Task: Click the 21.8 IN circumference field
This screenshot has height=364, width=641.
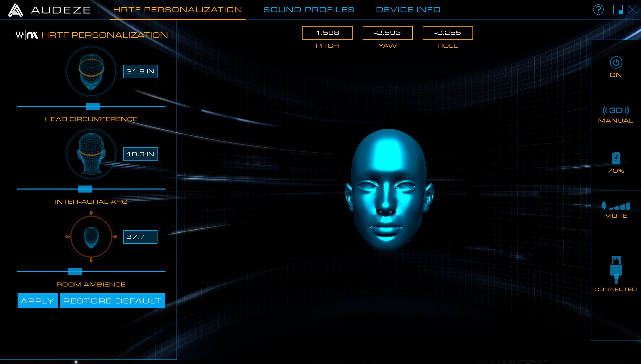Action: (140, 71)
